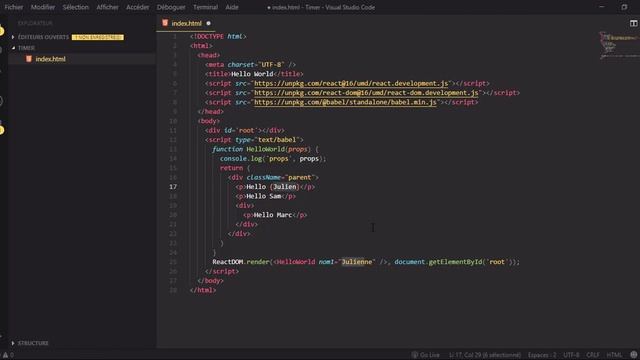Click the closing html tag line
The height and width of the screenshot is (360, 640).
click(x=203, y=290)
